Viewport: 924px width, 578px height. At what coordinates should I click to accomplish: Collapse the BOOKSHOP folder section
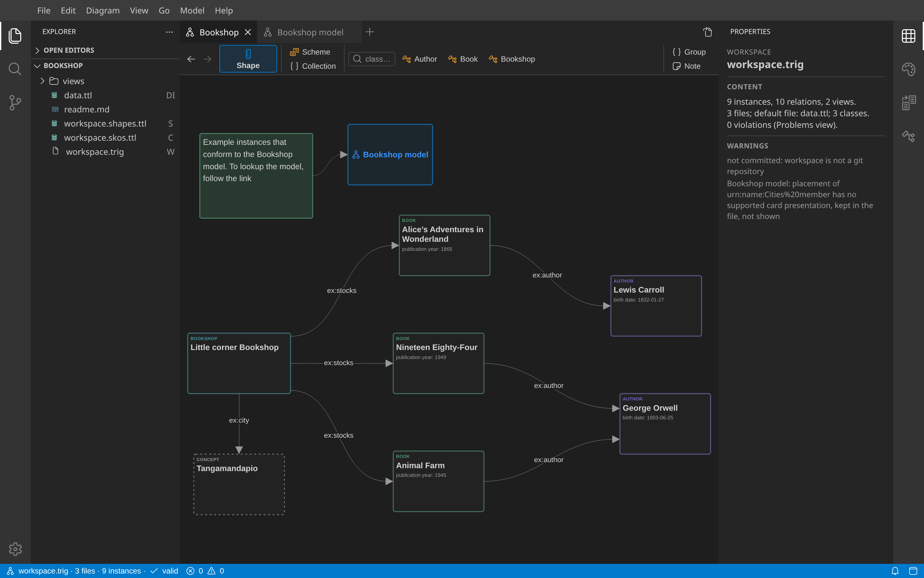click(105, 66)
